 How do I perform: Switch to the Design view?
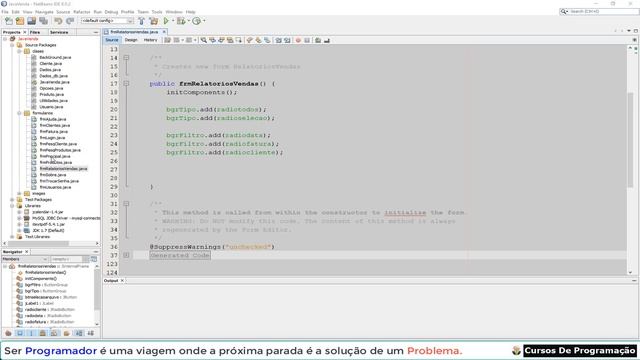pos(131,40)
